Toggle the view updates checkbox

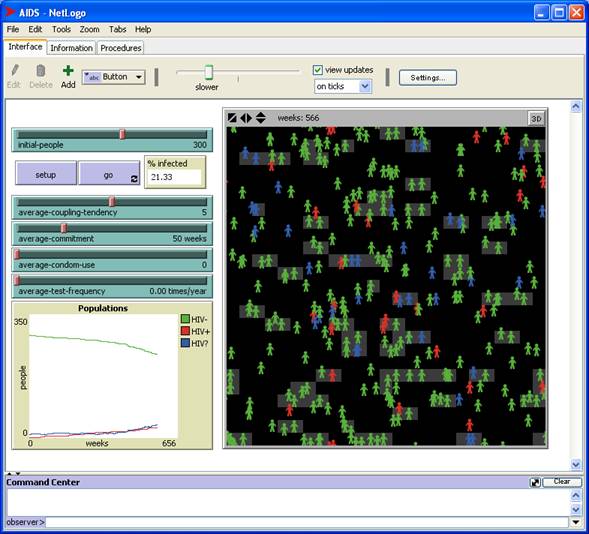(x=317, y=70)
